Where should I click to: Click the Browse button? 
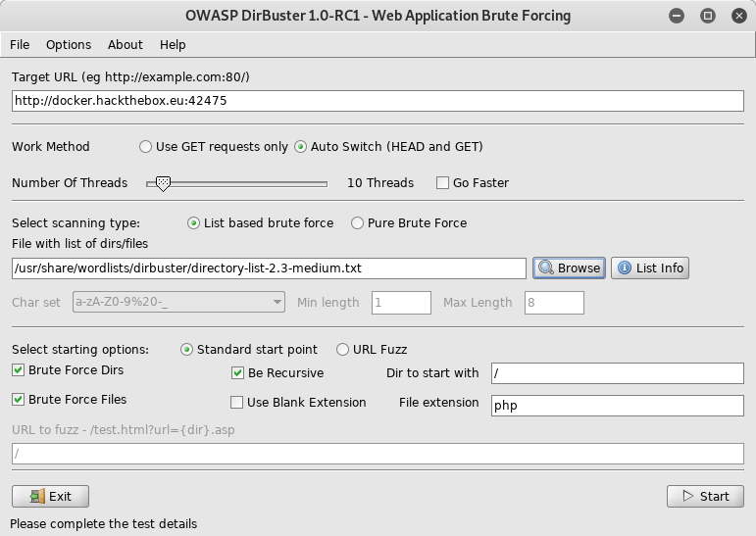point(569,268)
